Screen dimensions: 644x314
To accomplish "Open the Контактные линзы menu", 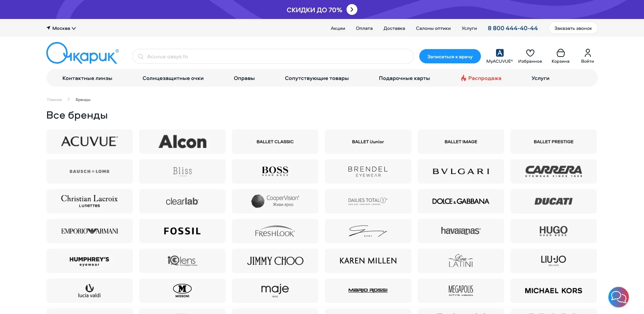I will (x=87, y=78).
